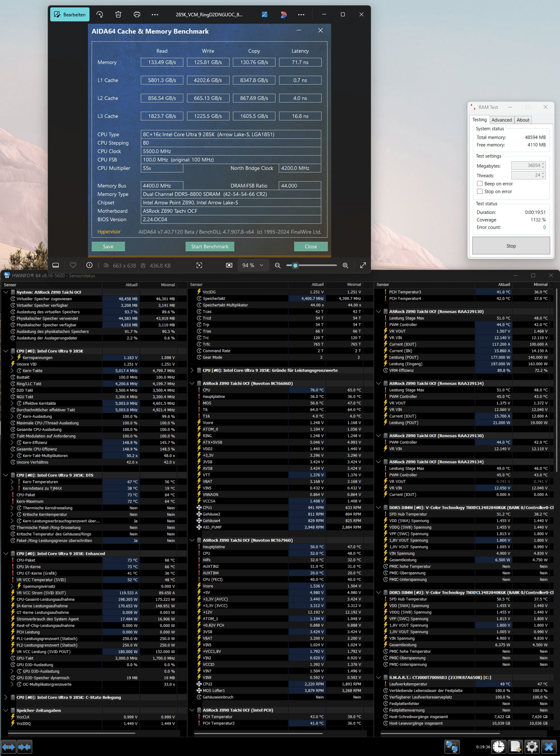This screenshot has height=756, width=560.
Task: Enable Stop on error checkbox
Action: coord(480,191)
